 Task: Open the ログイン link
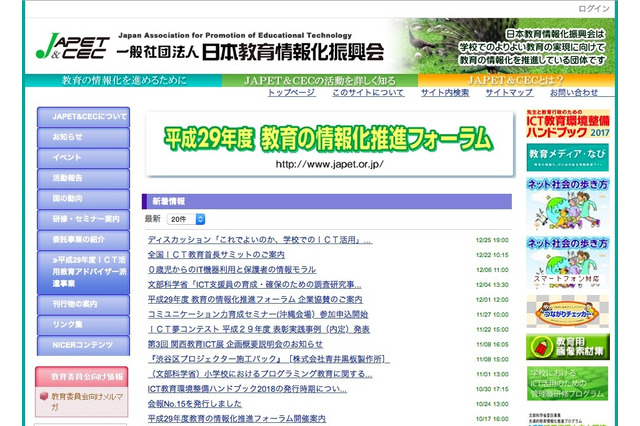pos(593,9)
